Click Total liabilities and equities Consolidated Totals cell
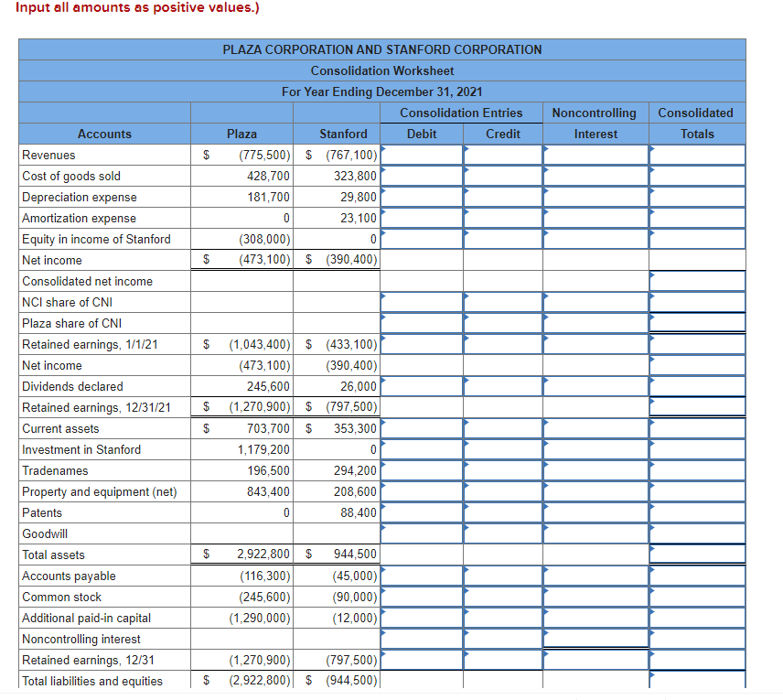Viewport: 783px width, 700px height. pos(697,680)
